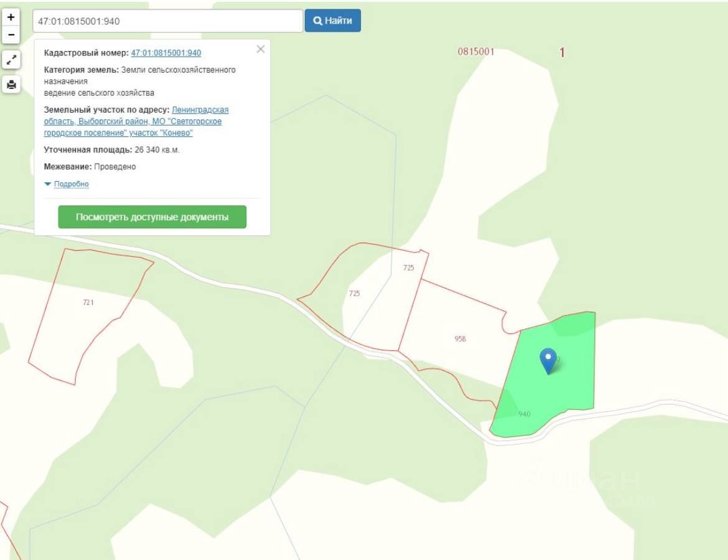Zoom in with the plus button
The image size is (728, 560).
point(11,17)
